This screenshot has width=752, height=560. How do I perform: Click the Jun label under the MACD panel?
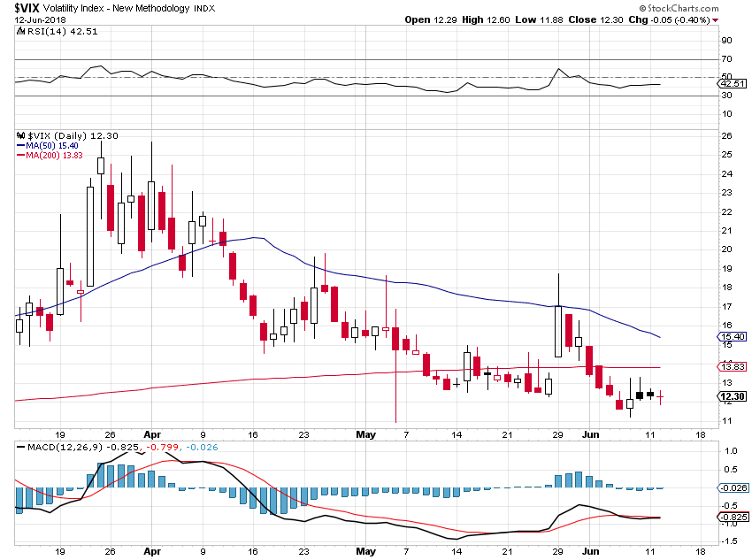(590, 551)
